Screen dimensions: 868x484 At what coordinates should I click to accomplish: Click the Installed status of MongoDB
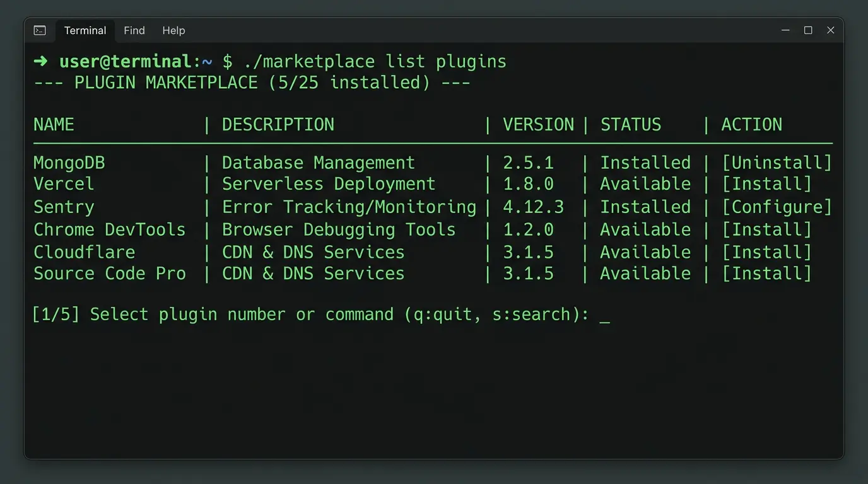coord(645,163)
